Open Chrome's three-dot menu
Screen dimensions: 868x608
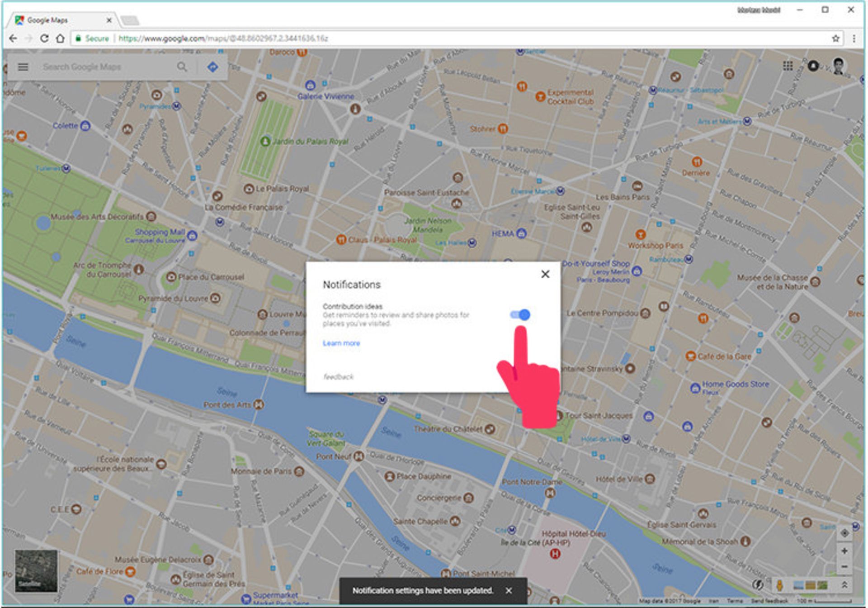coord(854,38)
